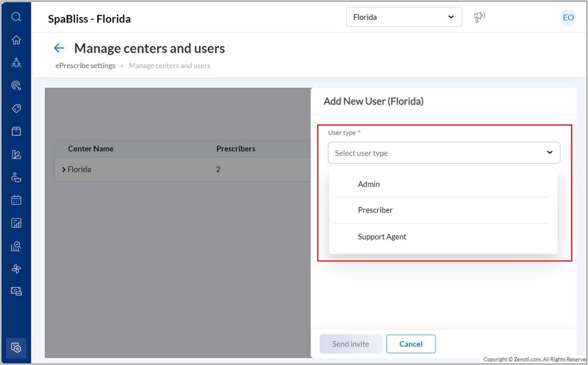588x365 pixels.
Task: Open the EO user avatar
Action: click(568, 17)
